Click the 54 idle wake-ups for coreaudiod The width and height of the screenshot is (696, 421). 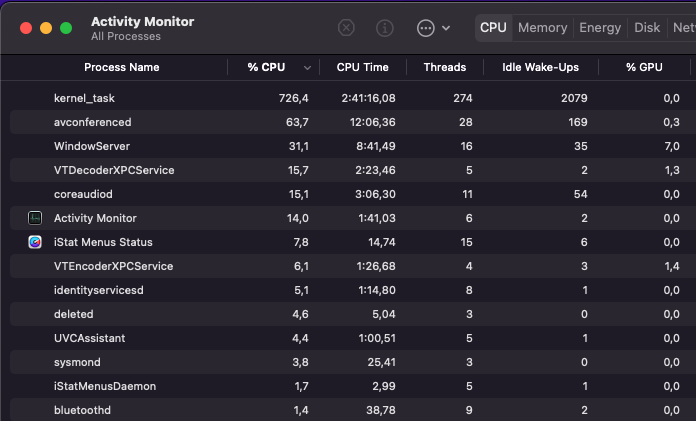(581, 194)
